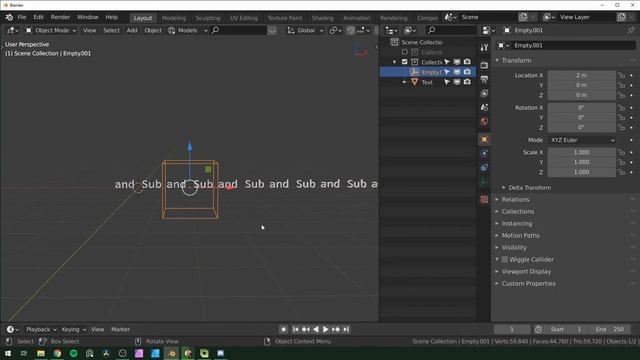
Task: Open the timeline editor type menu
Action: [x=12, y=329]
